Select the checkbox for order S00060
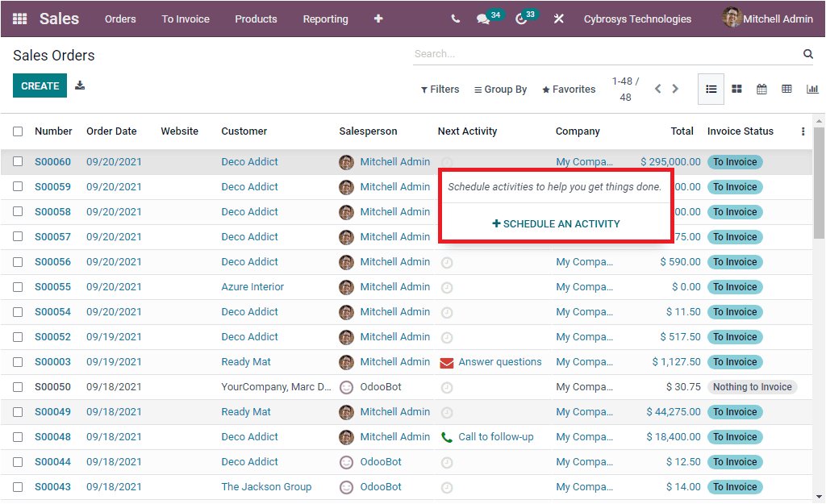826x504 pixels. (18, 161)
